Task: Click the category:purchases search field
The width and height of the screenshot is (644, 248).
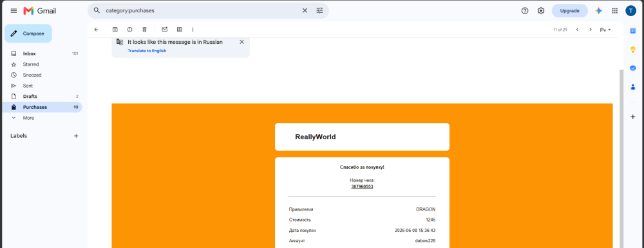Action: click(x=201, y=11)
